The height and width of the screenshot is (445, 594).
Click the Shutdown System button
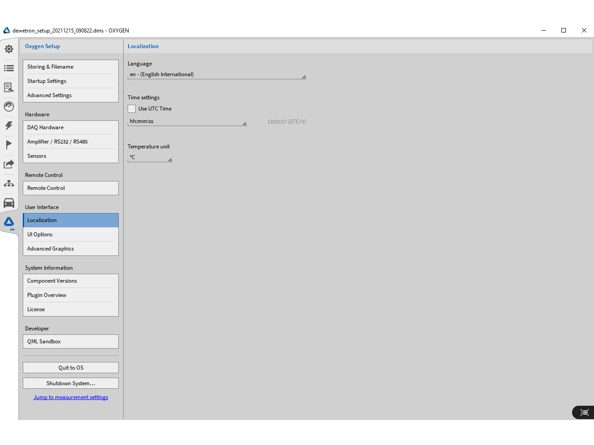pyautogui.click(x=70, y=383)
